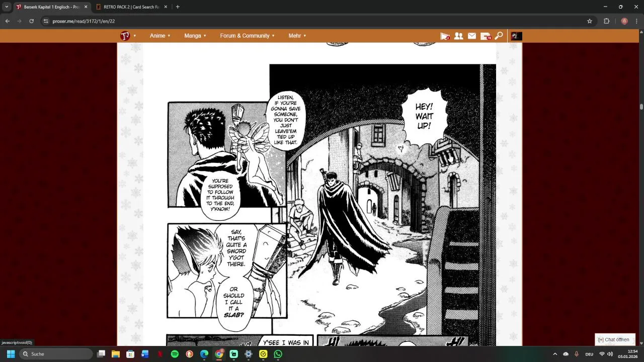Switch to the Berserk Kapitel 1 Englisch tab
The image size is (644, 362).
click(52, 7)
